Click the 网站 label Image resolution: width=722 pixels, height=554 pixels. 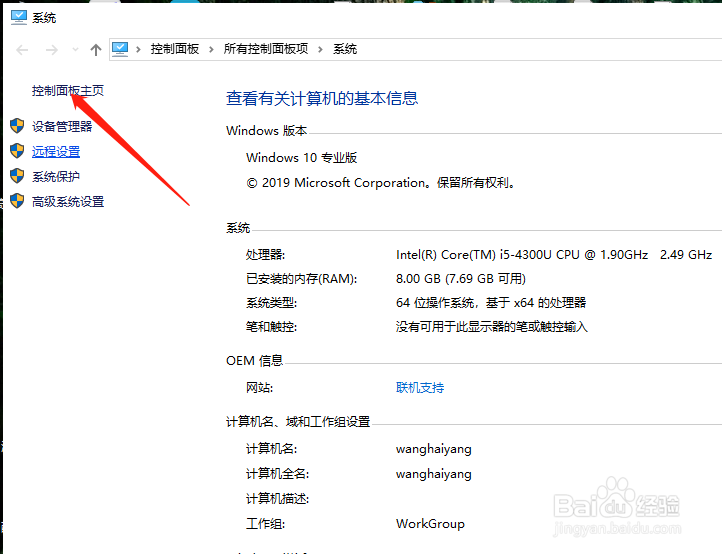click(x=259, y=388)
